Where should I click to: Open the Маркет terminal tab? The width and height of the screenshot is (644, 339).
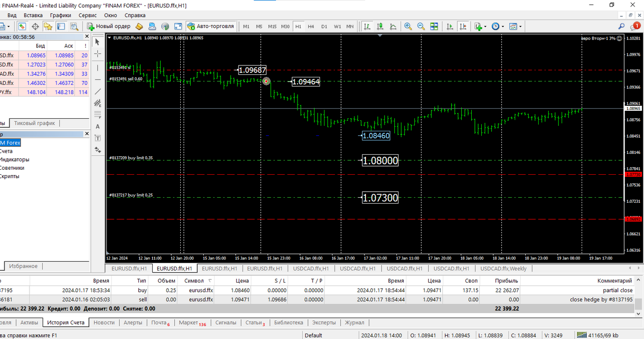pyautogui.click(x=192, y=323)
